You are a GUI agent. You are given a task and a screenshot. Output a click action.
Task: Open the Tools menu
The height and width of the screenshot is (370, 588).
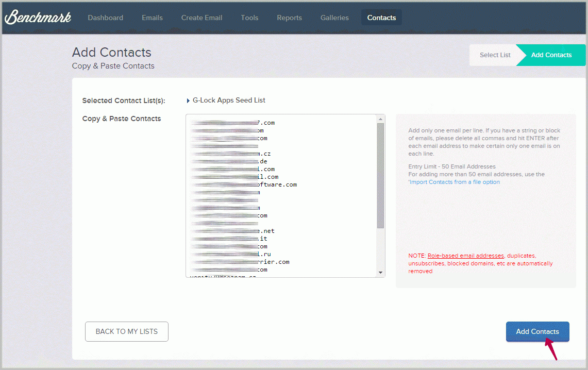249,18
